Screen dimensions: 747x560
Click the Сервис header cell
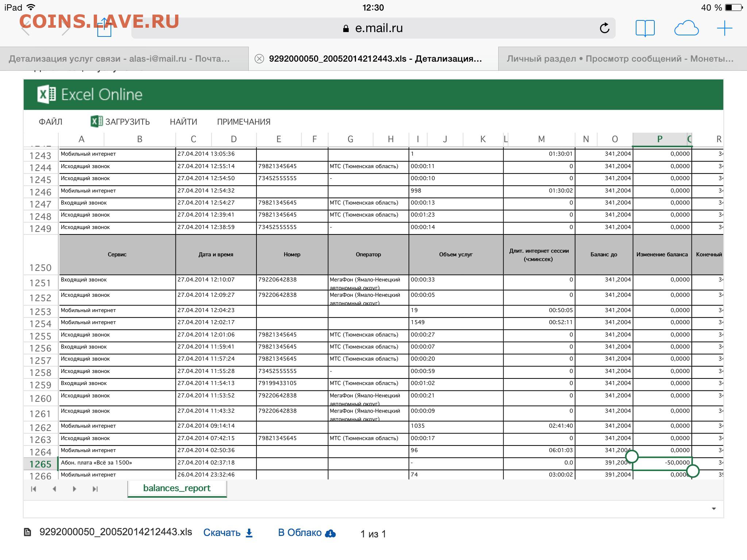(117, 254)
